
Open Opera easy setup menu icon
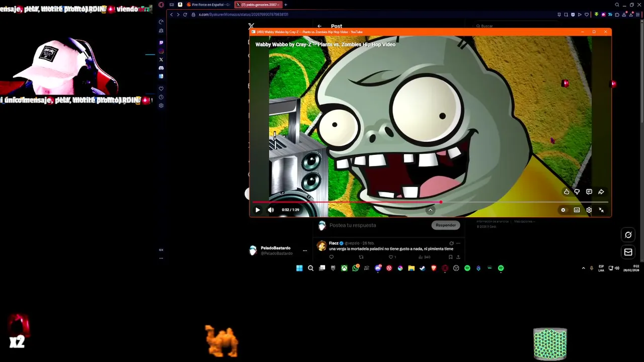[638, 15]
